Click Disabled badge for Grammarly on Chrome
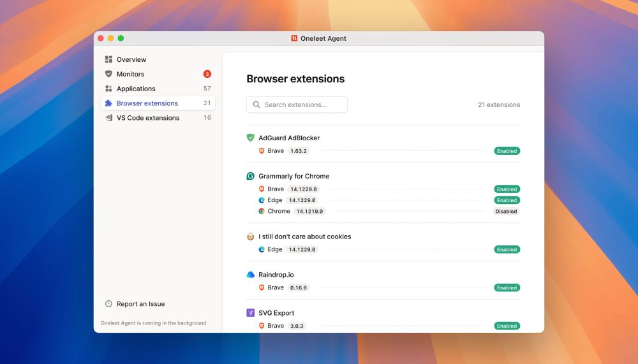Screen dimensions: 638x364 [506, 211]
